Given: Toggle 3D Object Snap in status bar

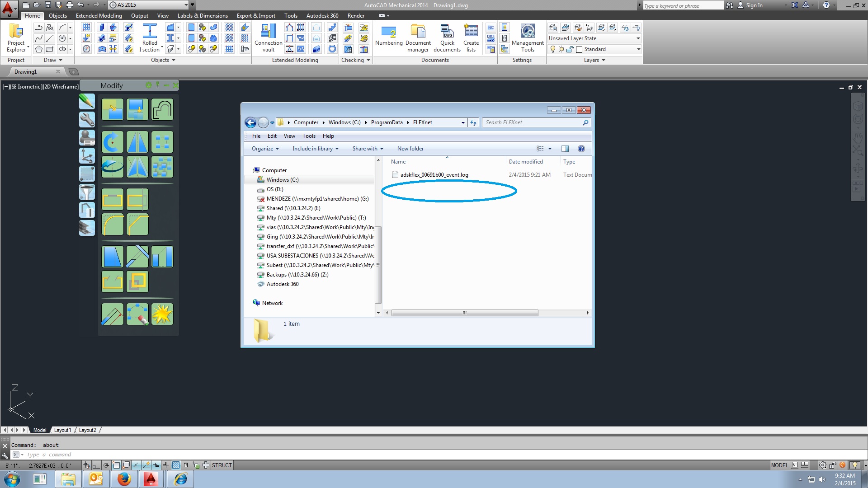Looking at the screenshot, I should [x=126, y=465].
